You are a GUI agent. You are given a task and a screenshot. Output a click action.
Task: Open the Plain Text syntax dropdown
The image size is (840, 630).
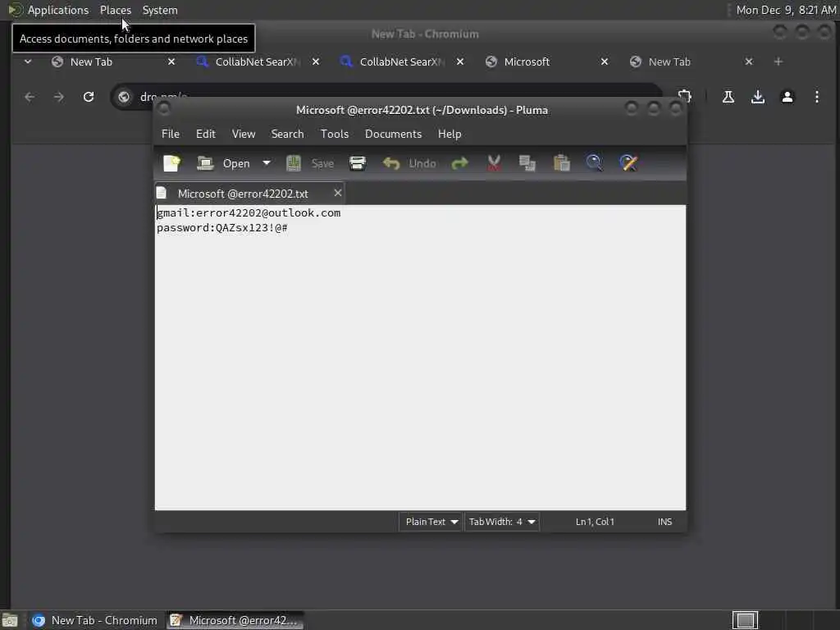click(x=431, y=522)
